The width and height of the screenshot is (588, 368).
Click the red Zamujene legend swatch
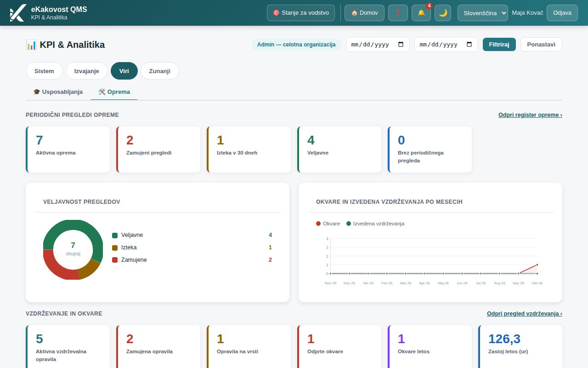tap(115, 260)
